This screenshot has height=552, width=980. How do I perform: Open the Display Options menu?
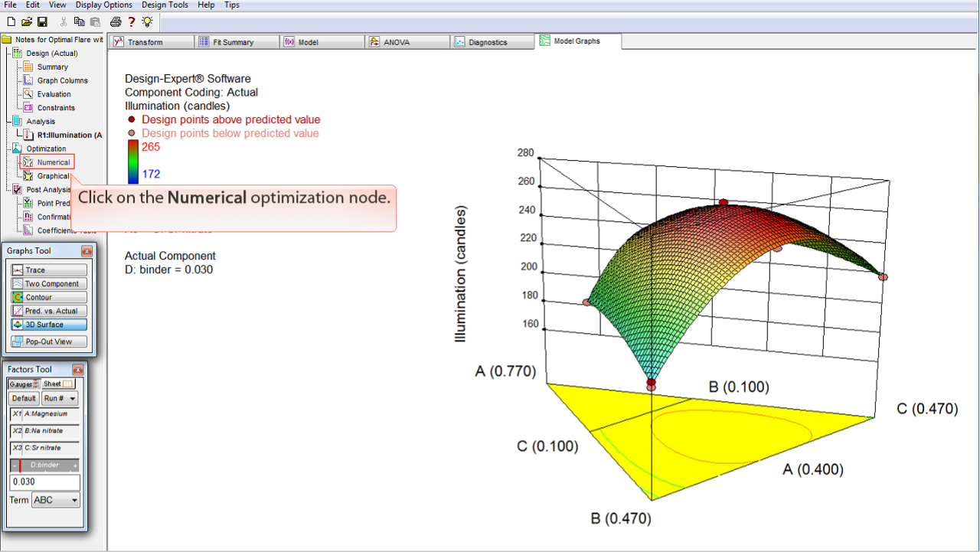(x=104, y=5)
